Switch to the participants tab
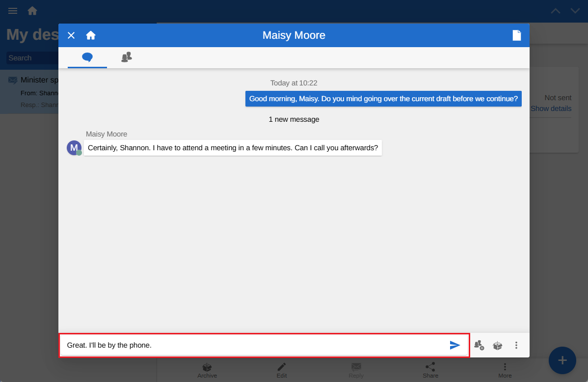Image resolution: width=588 pixels, height=382 pixels. (x=127, y=57)
